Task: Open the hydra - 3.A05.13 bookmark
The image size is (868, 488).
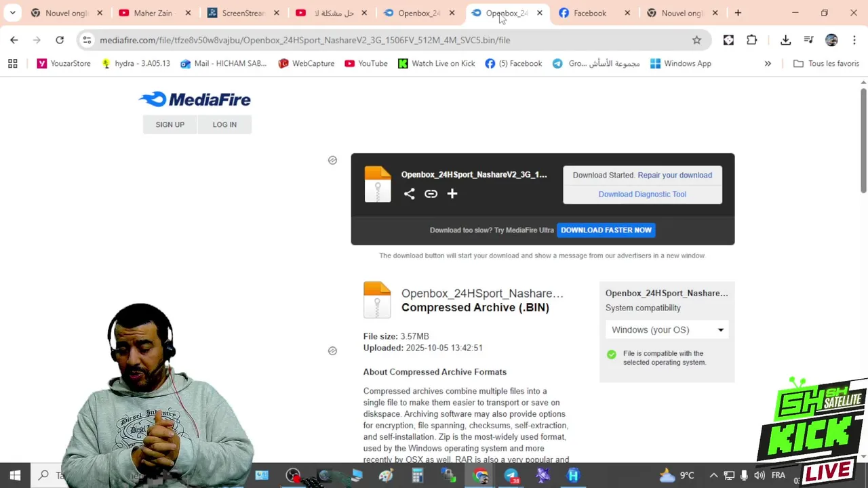Action: click(x=136, y=64)
